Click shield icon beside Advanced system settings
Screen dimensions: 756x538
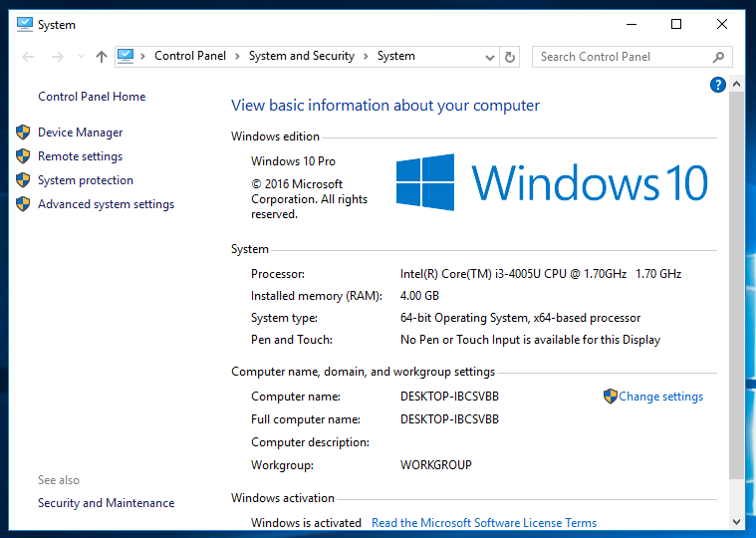(x=23, y=204)
